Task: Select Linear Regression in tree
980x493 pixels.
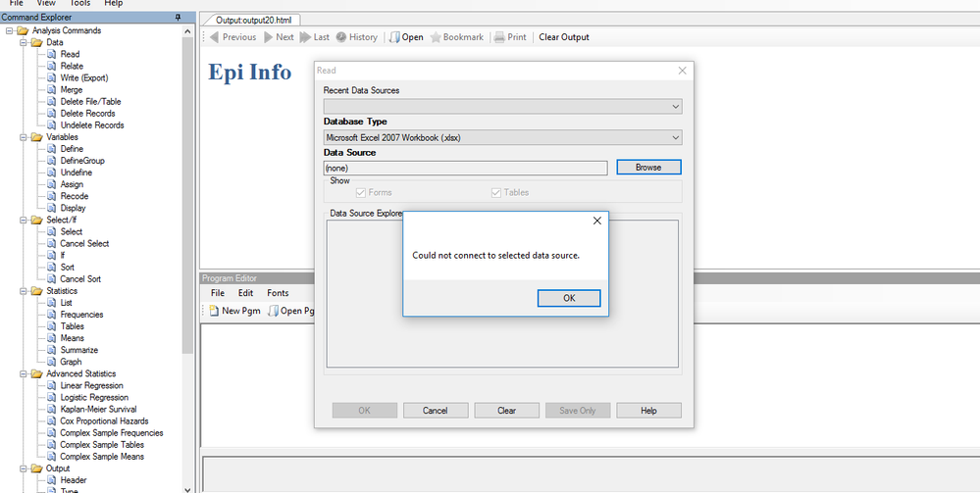Action: pyautogui.click(x=91, y=385)
